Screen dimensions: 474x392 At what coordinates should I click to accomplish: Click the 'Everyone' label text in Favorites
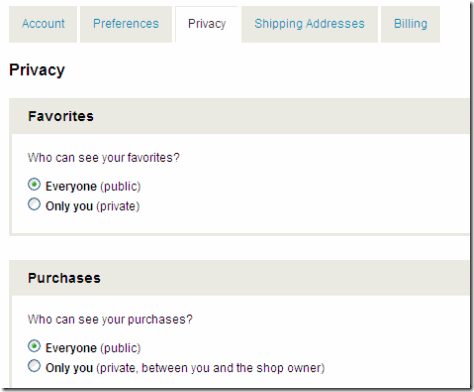pos(71,186)
